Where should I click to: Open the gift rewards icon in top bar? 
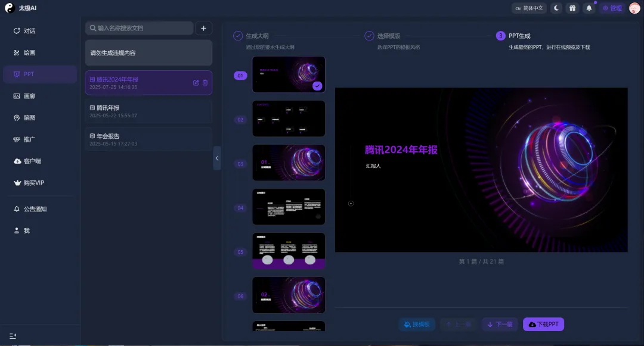(x=572, y=8)
